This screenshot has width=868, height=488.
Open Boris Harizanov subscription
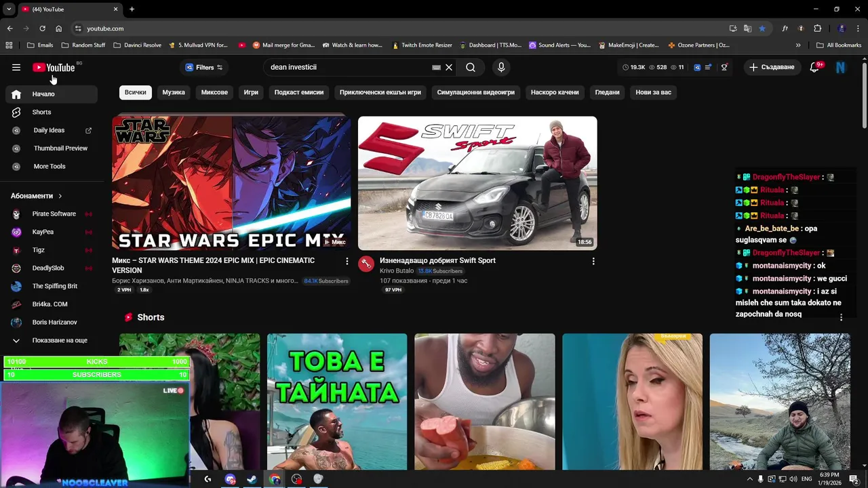51,322
